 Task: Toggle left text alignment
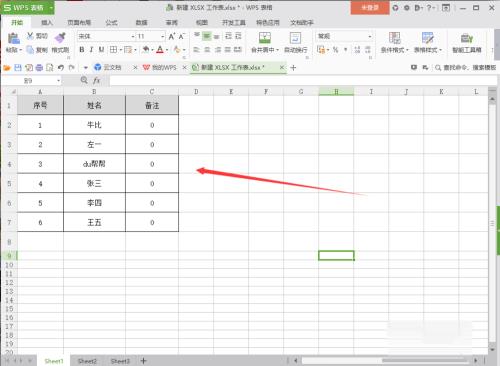pos(197,50)
